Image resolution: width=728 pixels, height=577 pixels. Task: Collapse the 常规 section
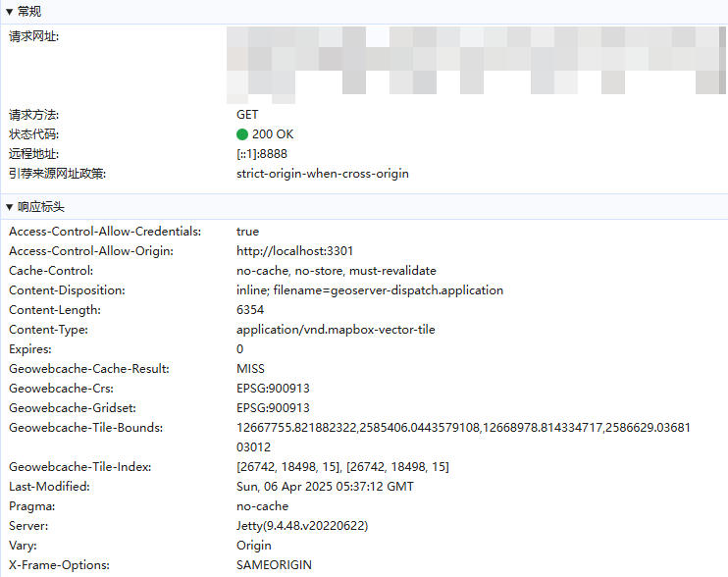coord(10,11)
